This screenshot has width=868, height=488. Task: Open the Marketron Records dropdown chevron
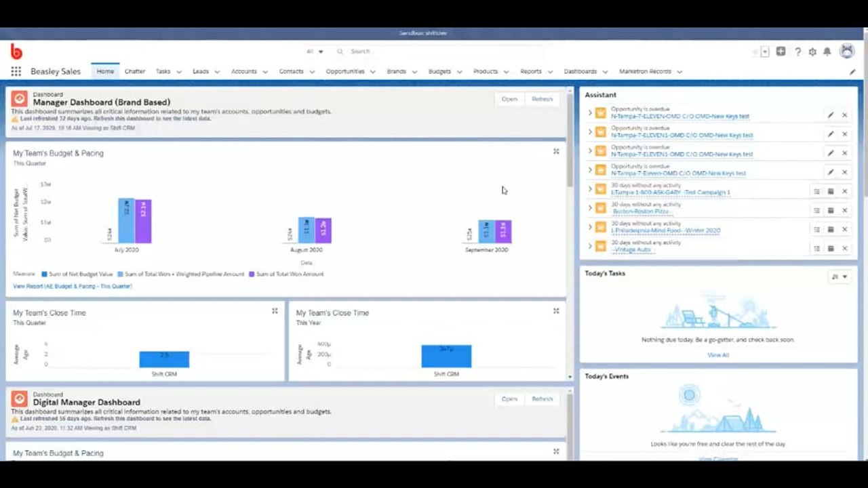(x=679, y=71)
